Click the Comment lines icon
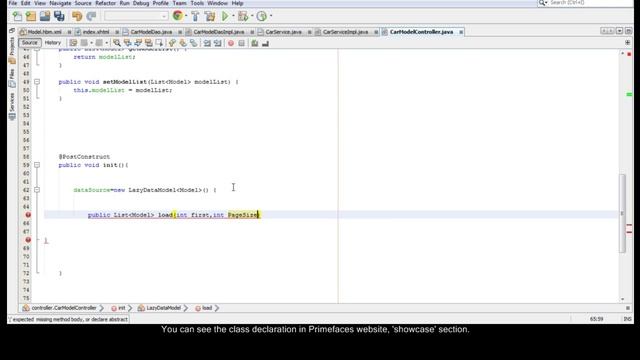The width and height of the screenshot is (640, 360). click(255, 43)
